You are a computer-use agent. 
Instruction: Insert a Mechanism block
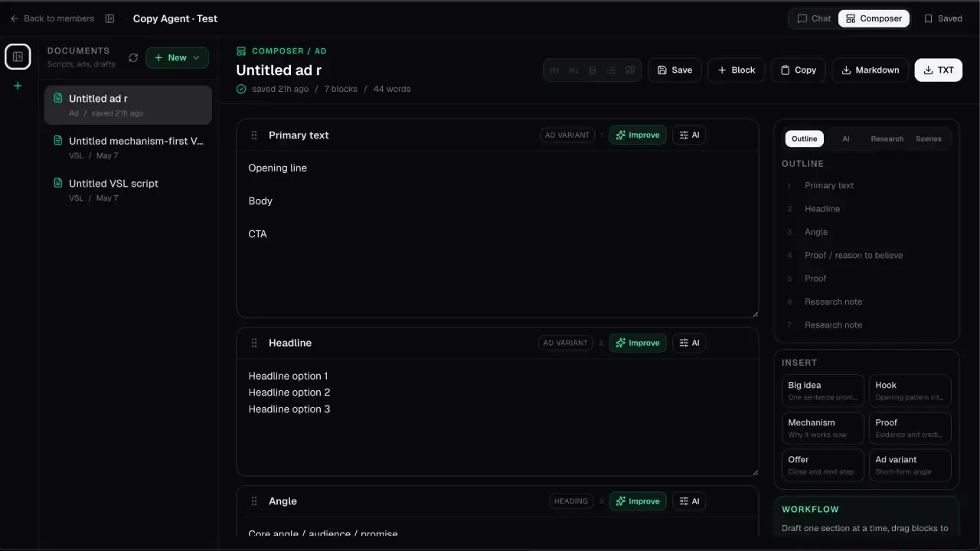point(823,428)
